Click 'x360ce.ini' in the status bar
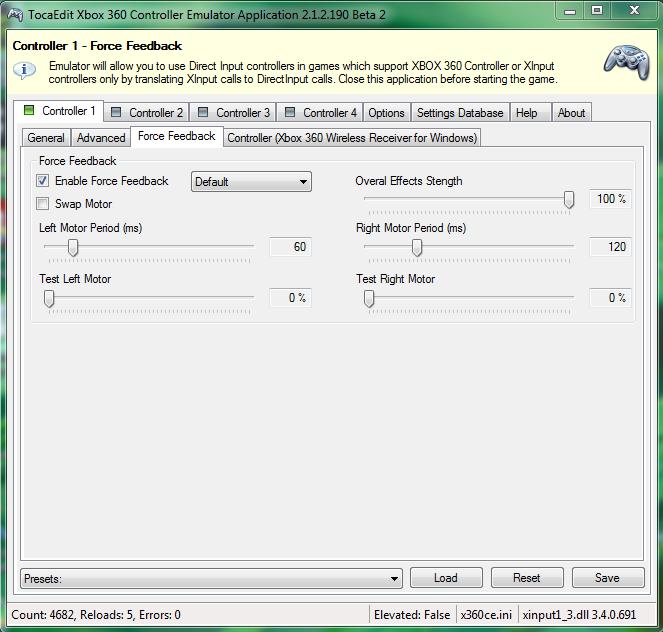663x632 pixels. (486, 615)
